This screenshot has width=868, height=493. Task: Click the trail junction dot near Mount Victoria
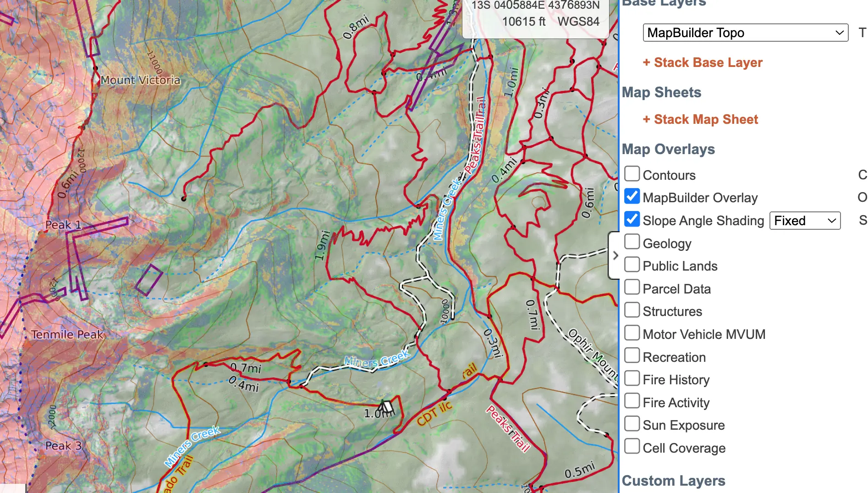tap(96, 68)
